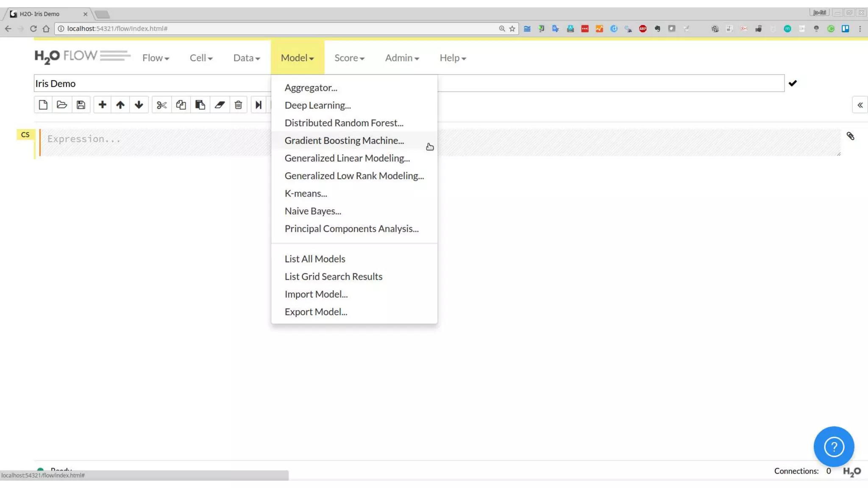The width and height of the screenshot is (868, 488).
Task: Bookmark page with star icon
Action: click(x=512, y=28)
